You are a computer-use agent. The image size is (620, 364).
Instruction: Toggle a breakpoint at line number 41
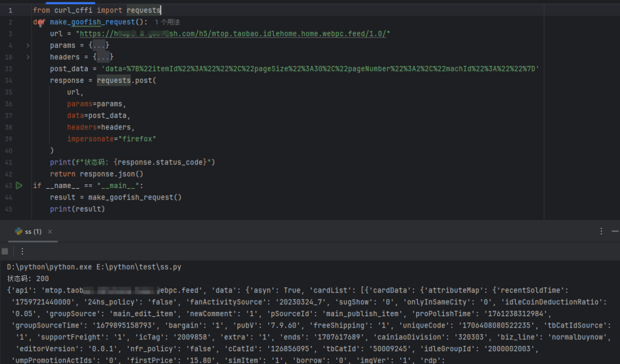(10, 162)
